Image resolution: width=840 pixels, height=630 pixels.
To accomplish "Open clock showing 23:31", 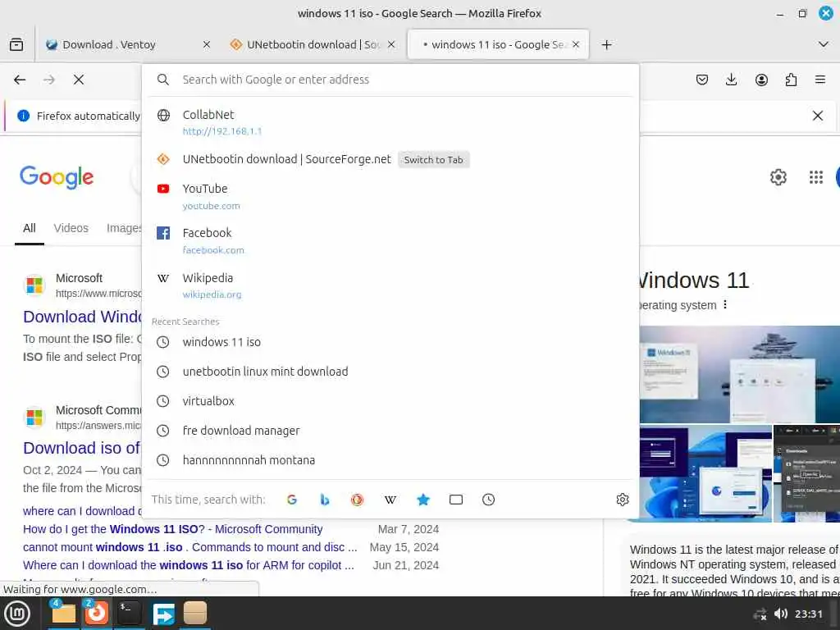I will tap(808, 614).
